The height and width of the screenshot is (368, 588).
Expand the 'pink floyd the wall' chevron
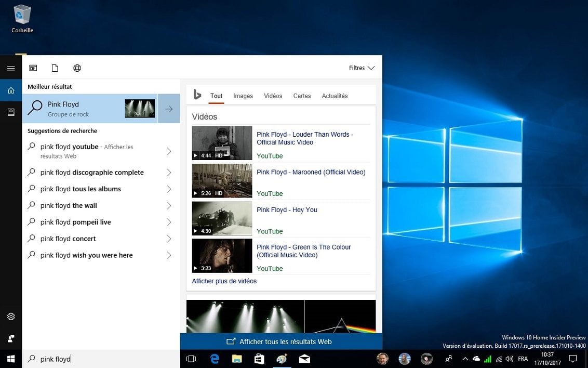coord(169,205)
